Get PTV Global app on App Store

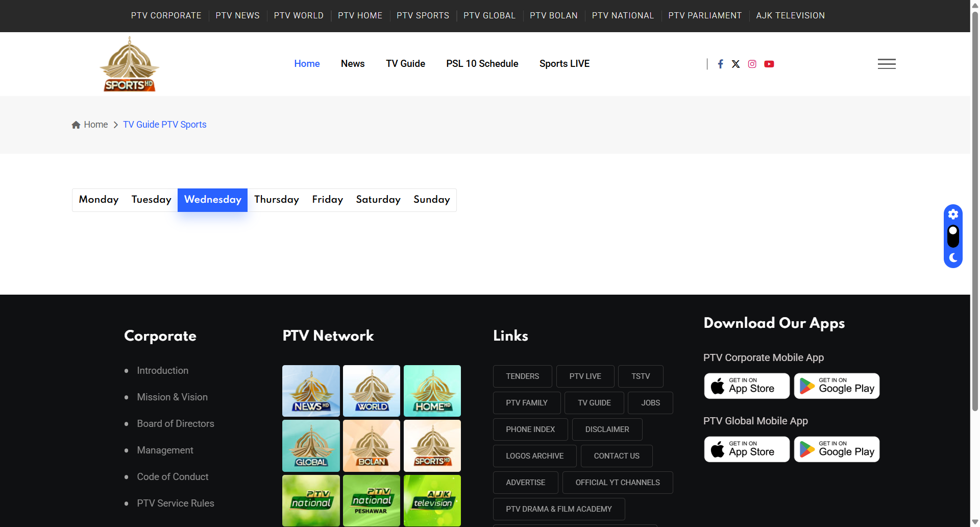pyautogui.click(x=747, y=449)
